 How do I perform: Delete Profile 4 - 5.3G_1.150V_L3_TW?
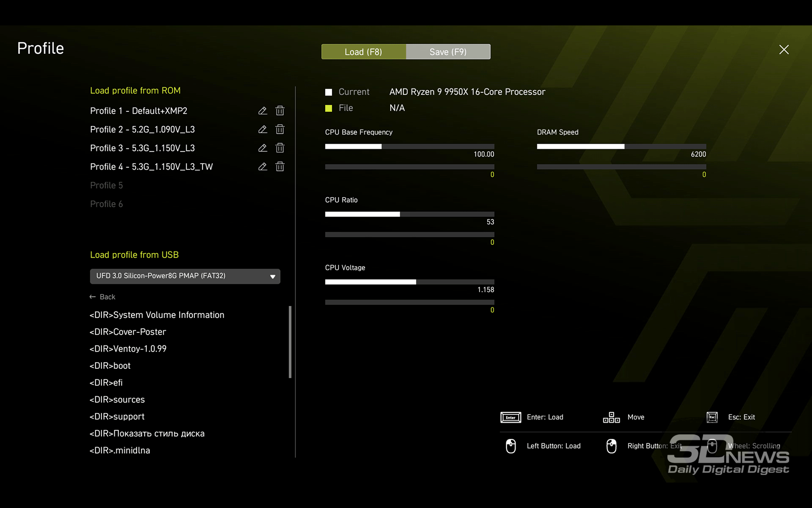(280, 167)
